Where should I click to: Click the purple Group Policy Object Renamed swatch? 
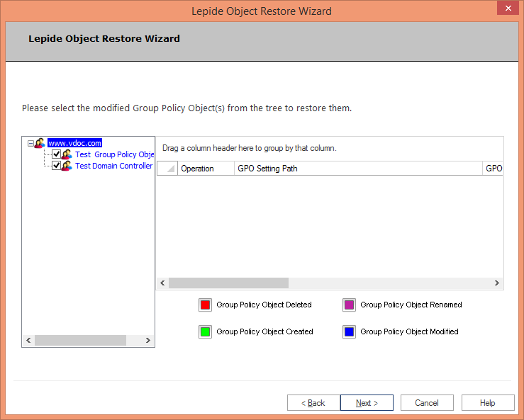click(350, 305)
